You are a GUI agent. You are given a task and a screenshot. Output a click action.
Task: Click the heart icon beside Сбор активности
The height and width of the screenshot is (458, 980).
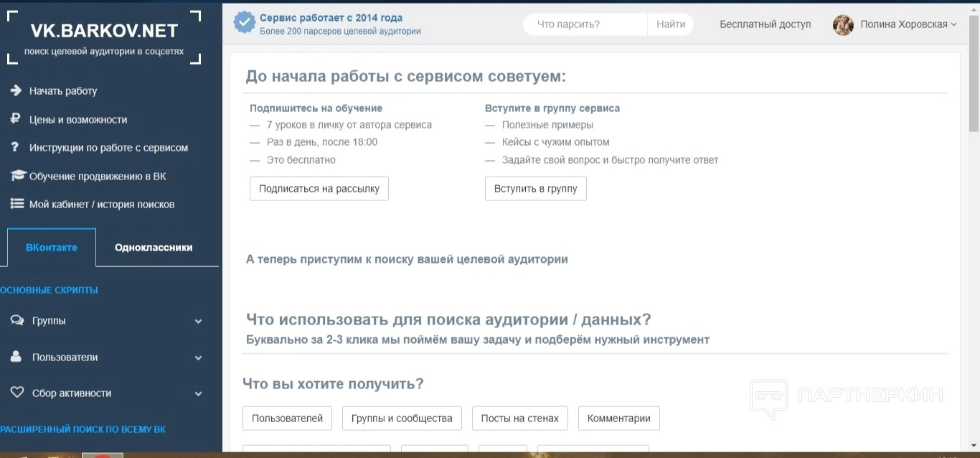coord(17,393)
